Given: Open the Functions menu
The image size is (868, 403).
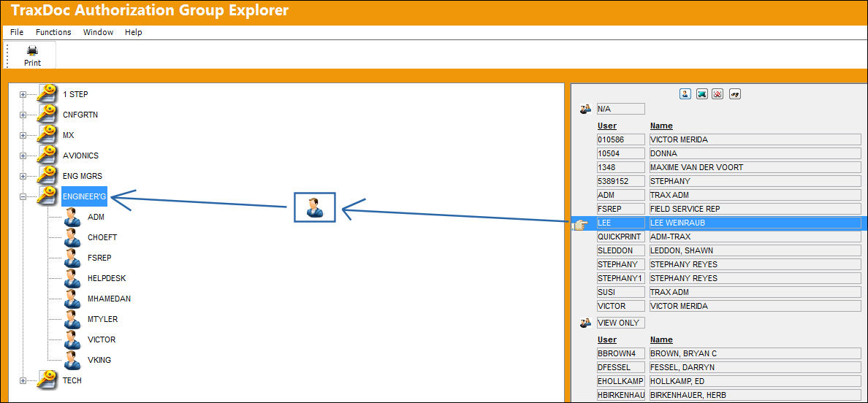Looking at the screenshot, I should pyautogui.click(x=53, y=32).
